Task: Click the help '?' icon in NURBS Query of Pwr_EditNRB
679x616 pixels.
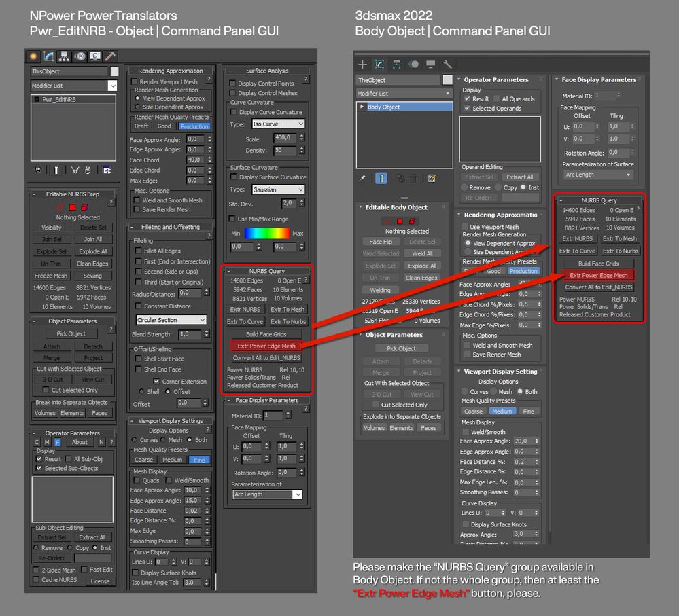Action: [x=306, y=279]
